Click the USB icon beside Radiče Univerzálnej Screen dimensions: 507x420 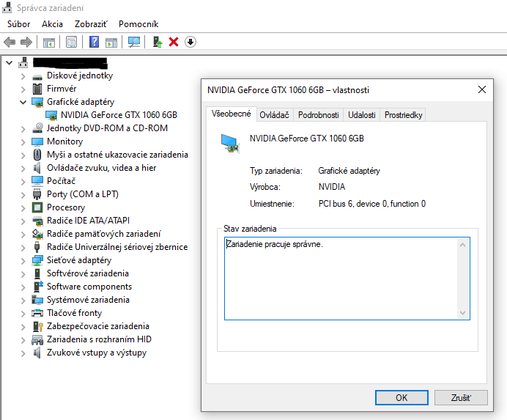pos(37,247)
